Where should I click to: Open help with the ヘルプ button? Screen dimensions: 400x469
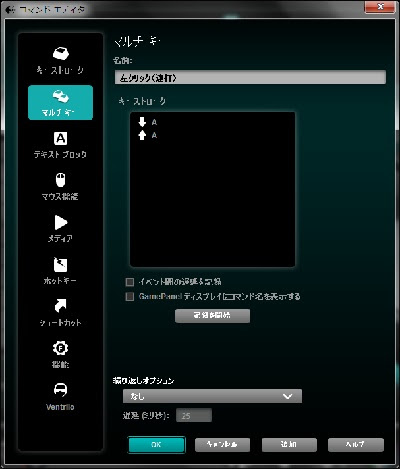point(356,445)
